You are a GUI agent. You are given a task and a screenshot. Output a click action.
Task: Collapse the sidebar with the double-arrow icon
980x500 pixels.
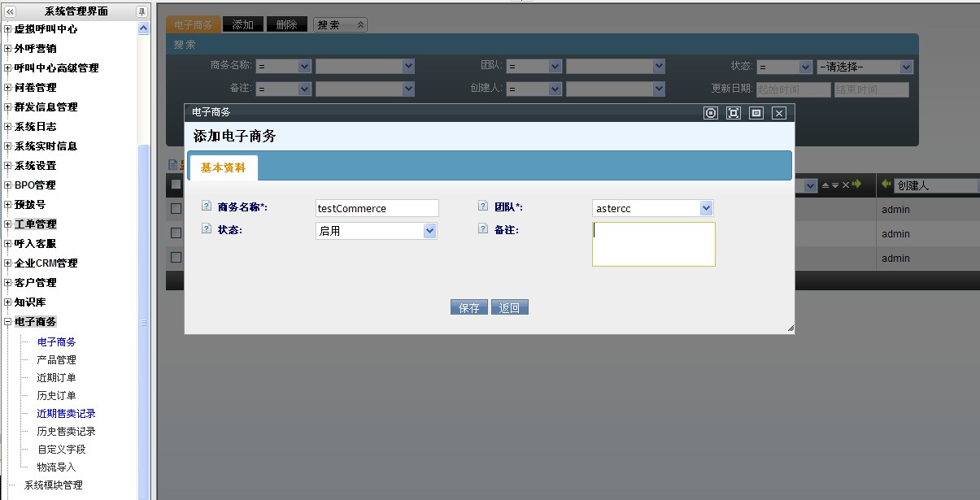[11, 11]
